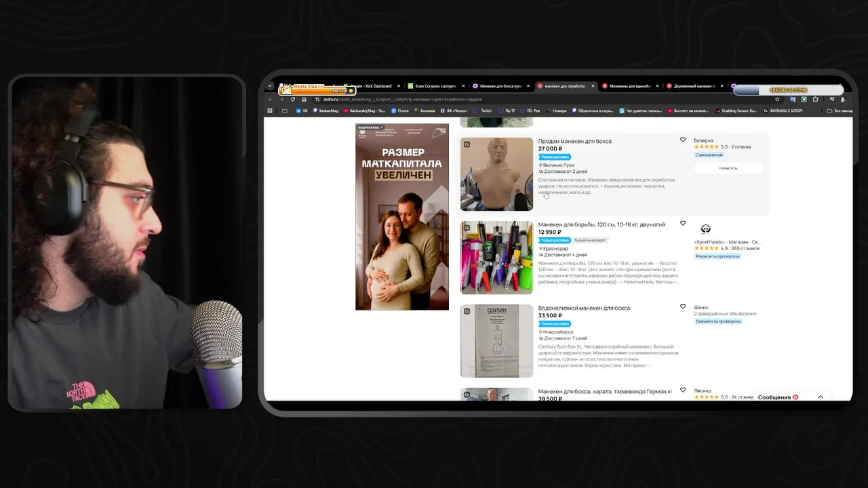The image size is (868, 488).
Task: Click the '14 дней на возврат' label
Action: coord(590,240)
